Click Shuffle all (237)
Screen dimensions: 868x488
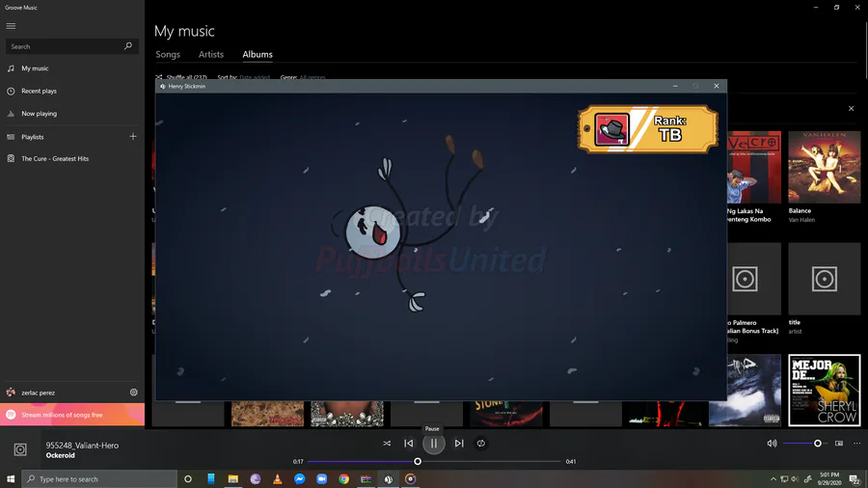click(x=181, y=77)
